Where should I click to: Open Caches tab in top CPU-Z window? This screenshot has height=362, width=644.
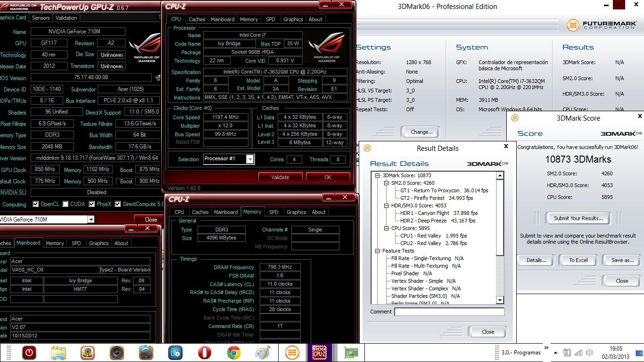point(197,19)
